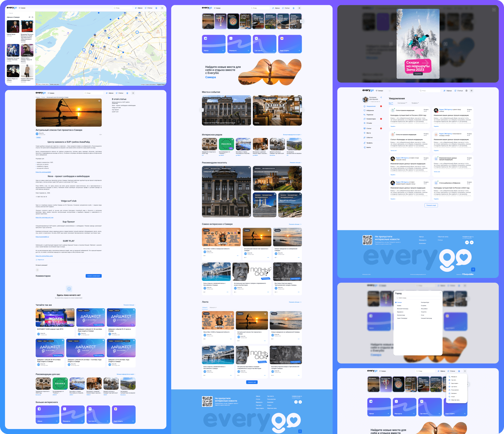Click next arrow on homepage stories carousel
The width and height of the screenshot is (504, 434).
point(302,22)
